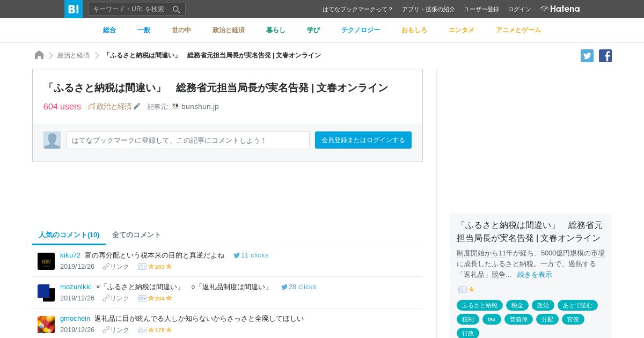Open the Hatena logo link
This screenshot has width=644, height=338.
[x=560, y=9]
